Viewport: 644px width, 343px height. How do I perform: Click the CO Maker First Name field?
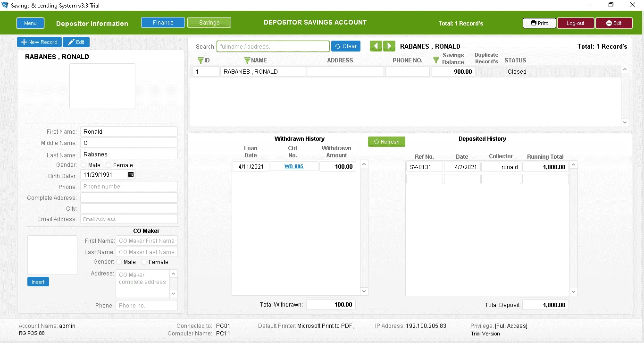[147, 241]
